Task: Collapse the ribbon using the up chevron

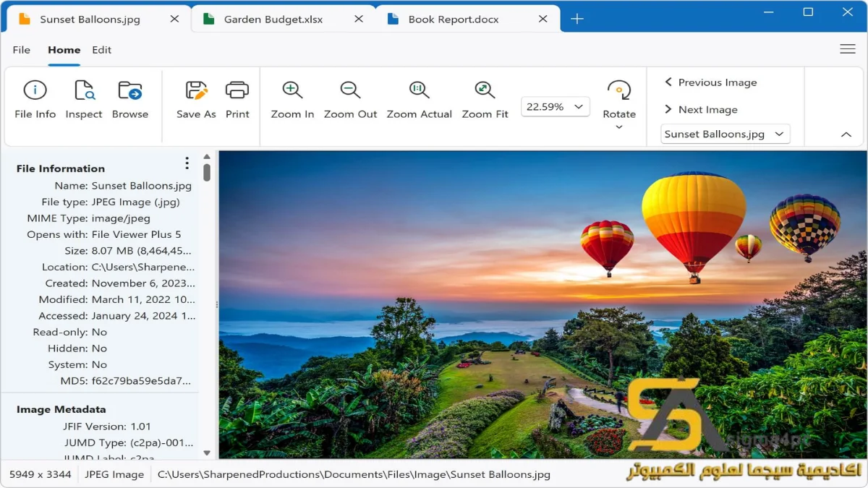Action: 846,134
